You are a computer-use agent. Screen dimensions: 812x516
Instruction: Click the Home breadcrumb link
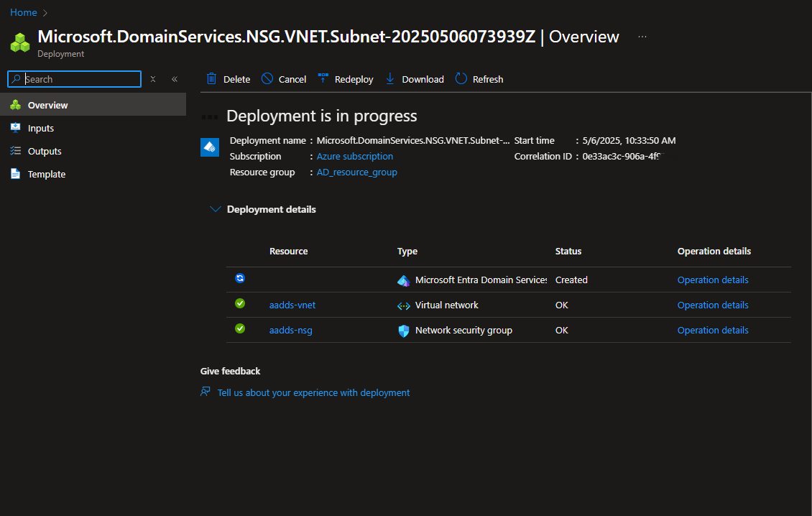coord(24,12)
